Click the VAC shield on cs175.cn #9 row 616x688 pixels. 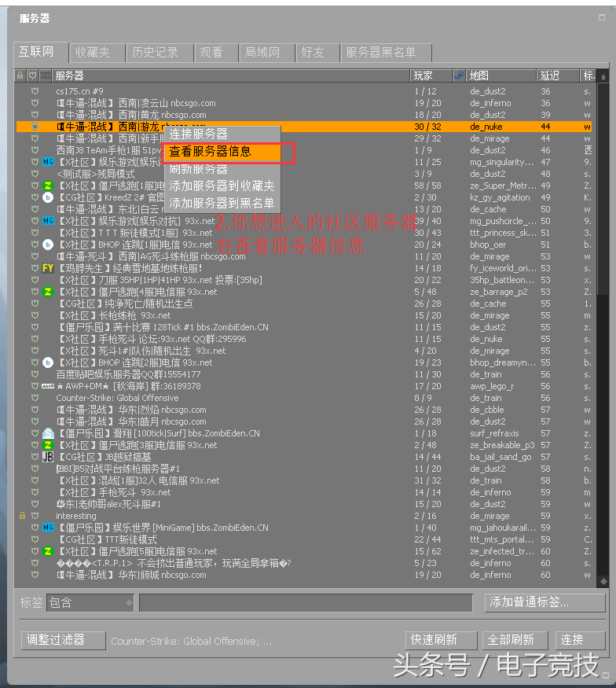34,91
